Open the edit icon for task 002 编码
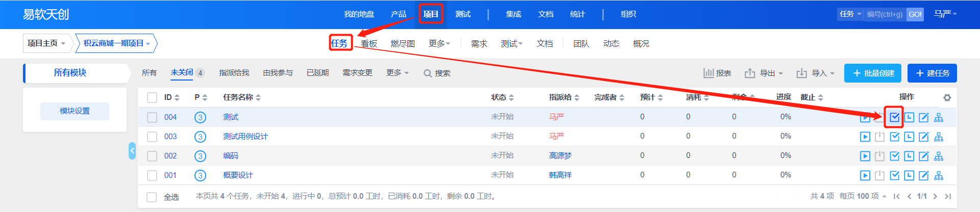The width and height of the screenshot is (980, 212). pyautogui.click(x=923, y=156)
